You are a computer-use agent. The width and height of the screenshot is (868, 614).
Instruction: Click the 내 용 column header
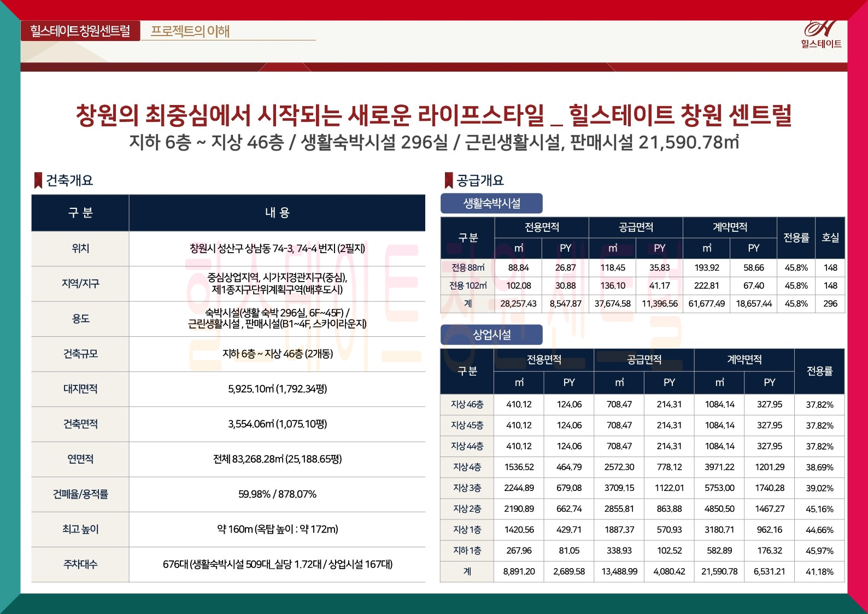[277, 213]
